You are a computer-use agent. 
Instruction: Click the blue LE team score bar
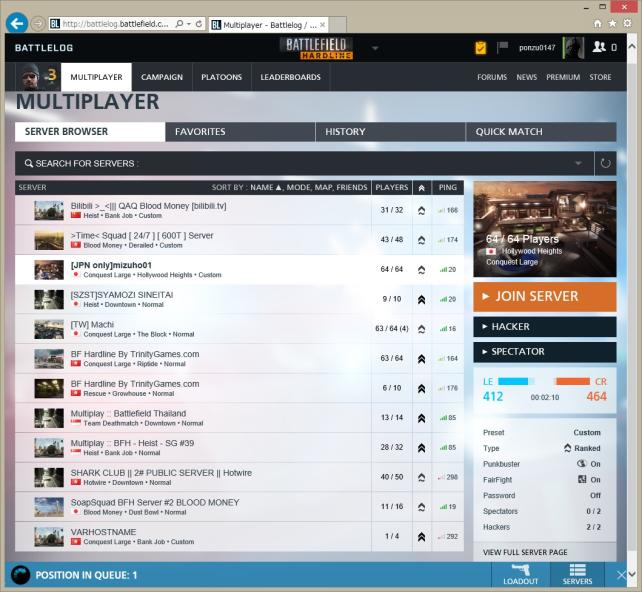coord(516,382)
